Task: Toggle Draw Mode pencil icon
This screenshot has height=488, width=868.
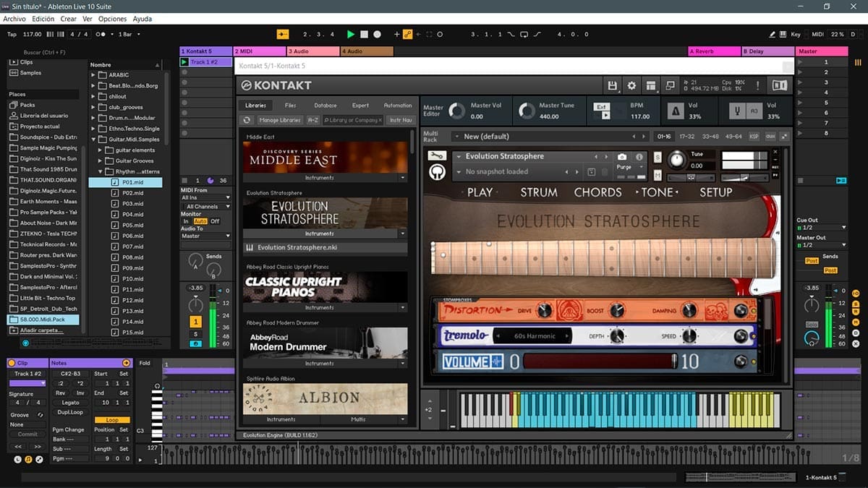Action: [773, 34]
